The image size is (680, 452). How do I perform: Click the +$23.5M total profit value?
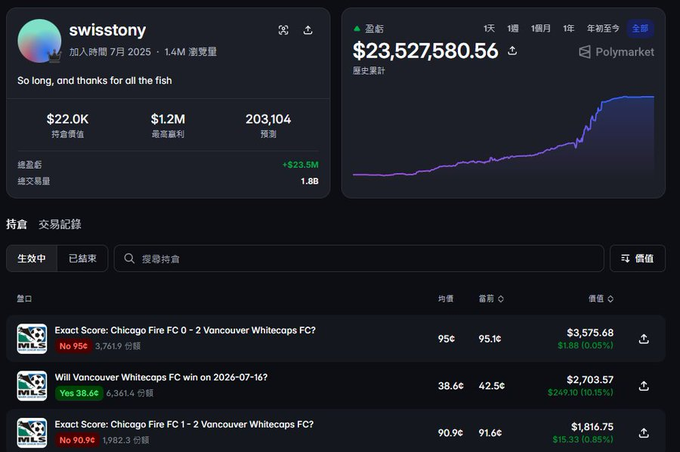[301, 165]
